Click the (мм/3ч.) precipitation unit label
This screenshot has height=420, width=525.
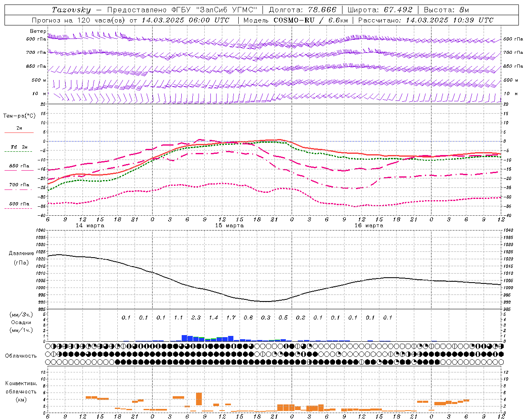click(21, 315)
